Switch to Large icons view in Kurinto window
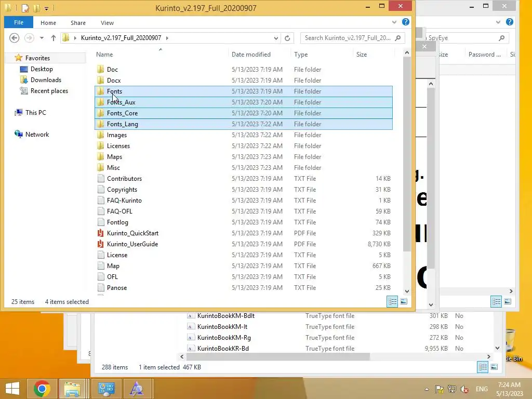Screen dimensions: 532x399 click(403, 301)
